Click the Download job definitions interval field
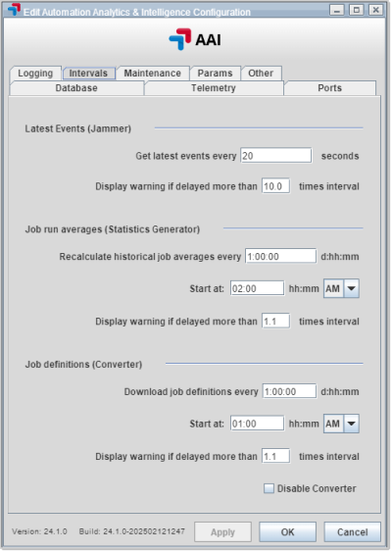The image size is (392, 552). [x=289, y=391]
